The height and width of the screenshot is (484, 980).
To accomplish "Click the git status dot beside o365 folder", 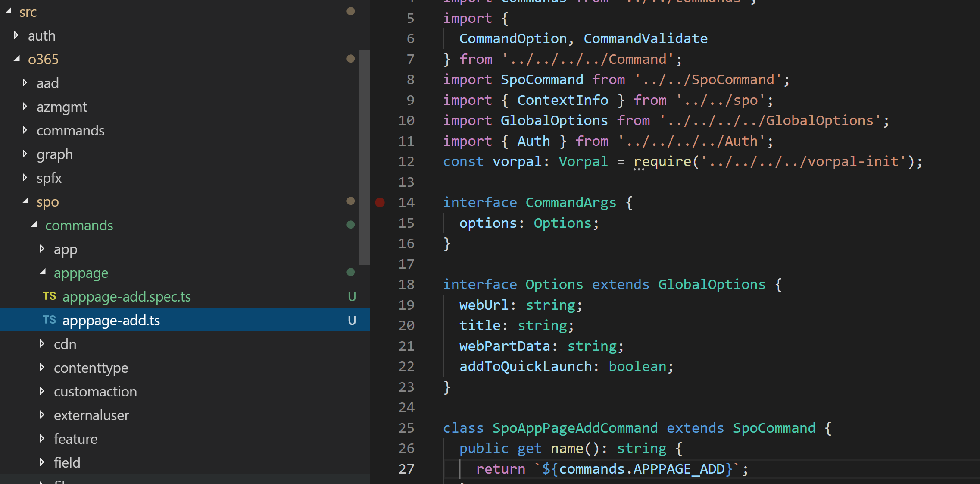I will pos(350,58).
